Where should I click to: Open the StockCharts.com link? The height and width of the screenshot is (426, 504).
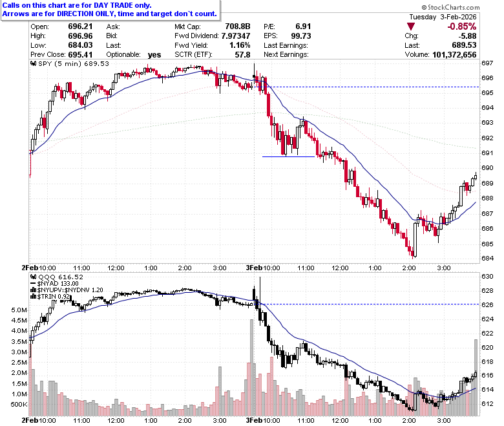[x=453, y=7]
